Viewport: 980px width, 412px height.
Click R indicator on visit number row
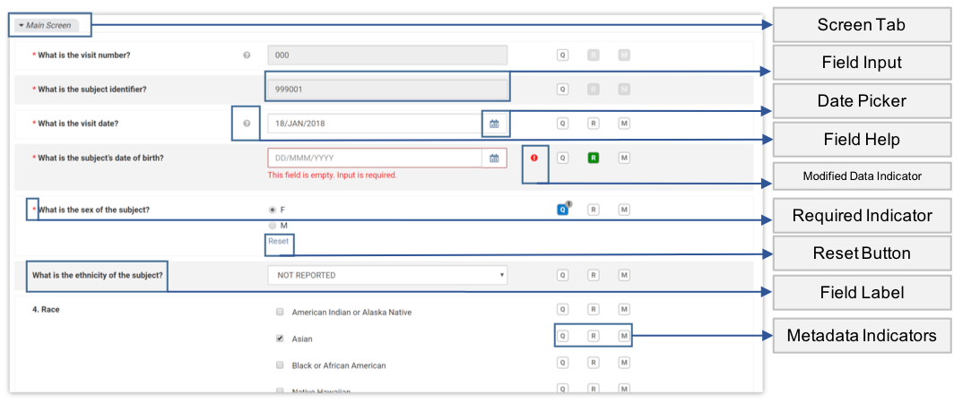pos(594,55)
